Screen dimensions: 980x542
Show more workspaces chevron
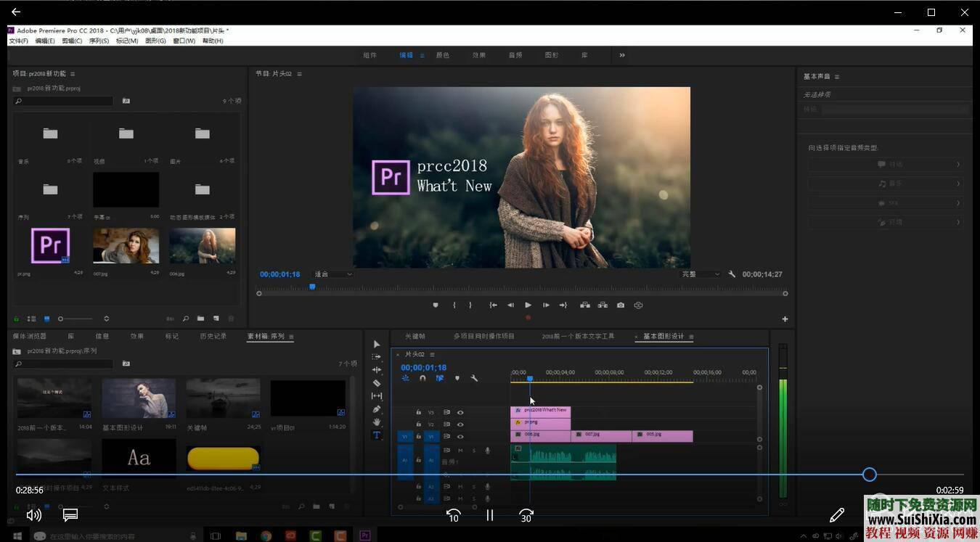click(x=622, y=55)
